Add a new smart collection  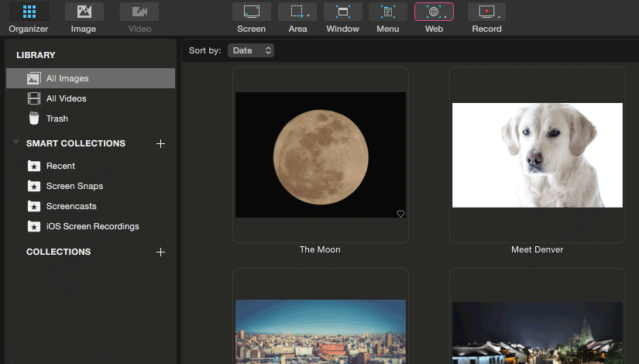(x=160, y=143)
